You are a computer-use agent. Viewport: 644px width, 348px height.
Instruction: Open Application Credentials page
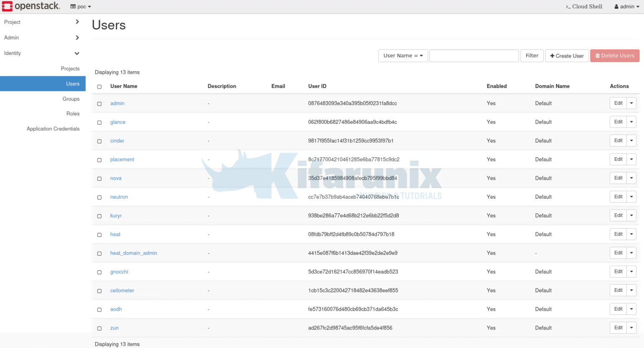(53, 129)
